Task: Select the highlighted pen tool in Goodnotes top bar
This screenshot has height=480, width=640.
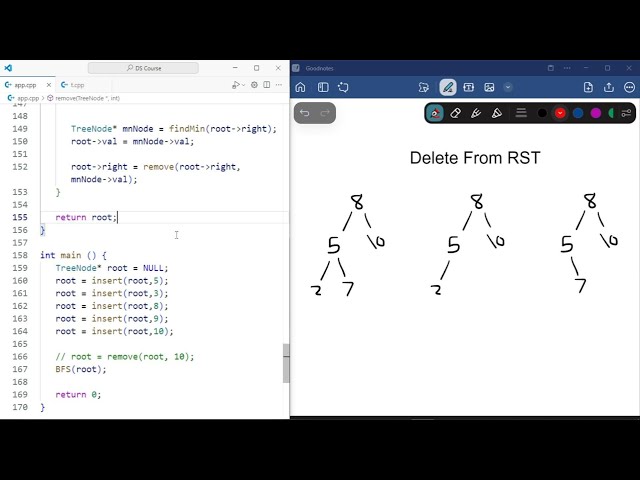Action: coord(448,87)
